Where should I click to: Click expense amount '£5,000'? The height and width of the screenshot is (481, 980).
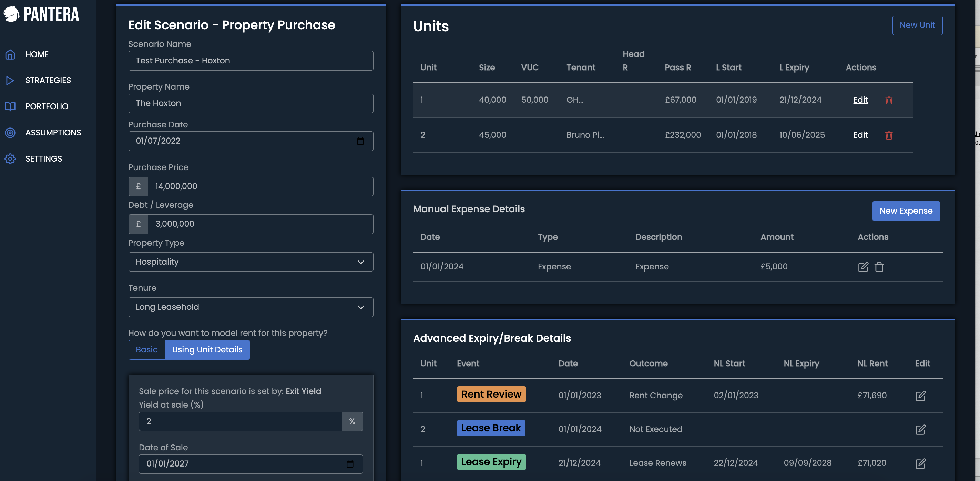[x=774, y=266]
